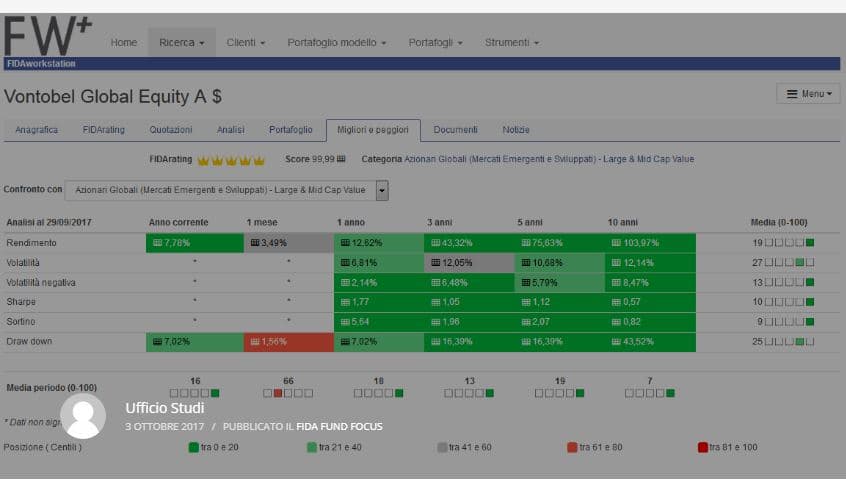Click the table icon next to Score 99,99
Screen dimensions: 846x488
tap(341, 159)
